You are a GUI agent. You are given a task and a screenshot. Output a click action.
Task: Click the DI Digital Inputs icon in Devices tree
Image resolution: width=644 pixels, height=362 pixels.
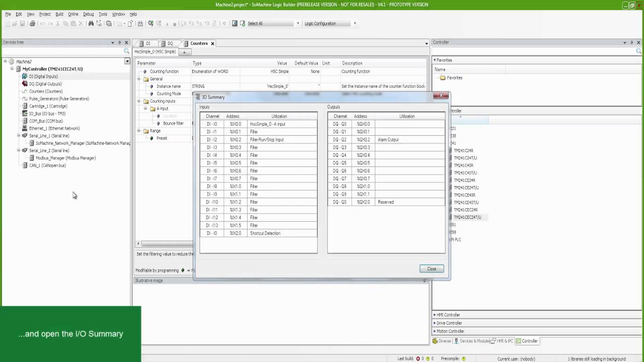point(25,76)
